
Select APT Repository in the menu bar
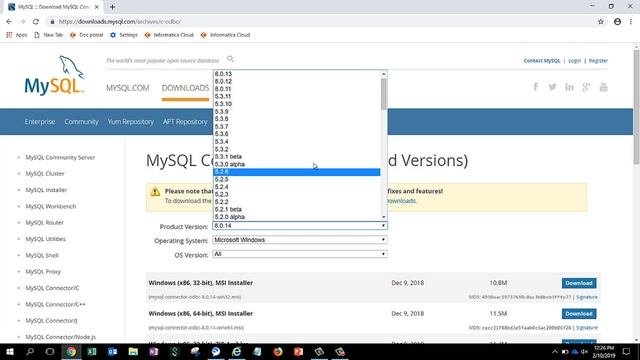tap(185, 122)
